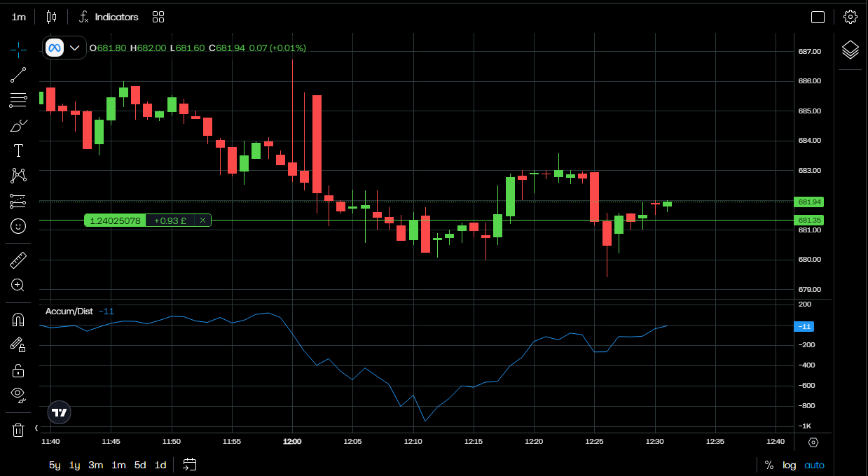Select the 1y date range
Screen dimensions: 868x476
click(x=75, y=465)
